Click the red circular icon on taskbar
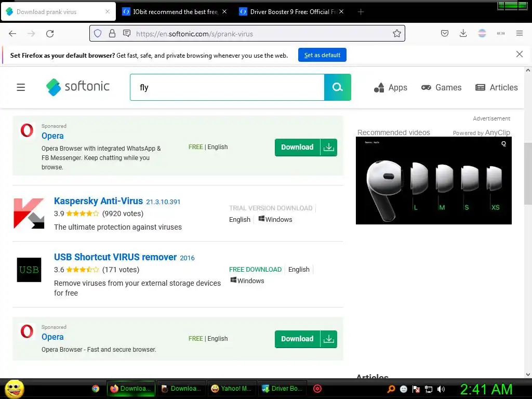This screenshot has height=399, width=532. [x=317, y=389]
